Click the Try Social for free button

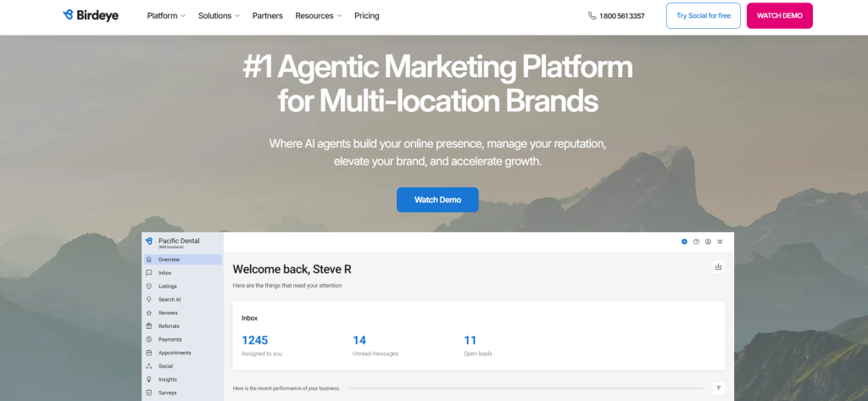click(703, 16)
